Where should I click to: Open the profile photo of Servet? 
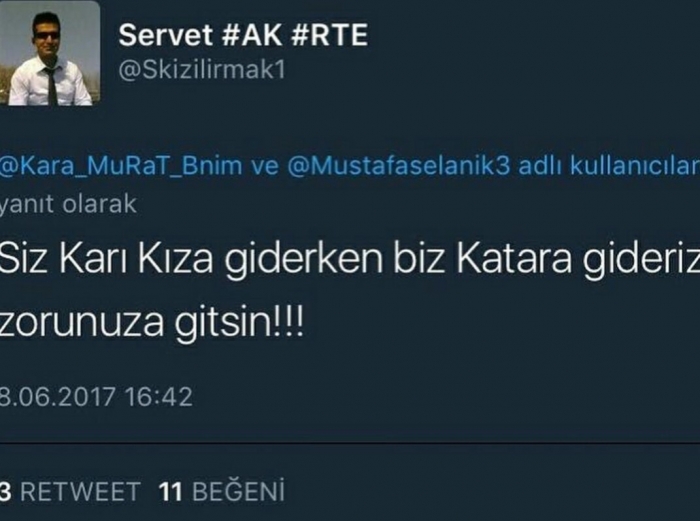coord(49,53)
